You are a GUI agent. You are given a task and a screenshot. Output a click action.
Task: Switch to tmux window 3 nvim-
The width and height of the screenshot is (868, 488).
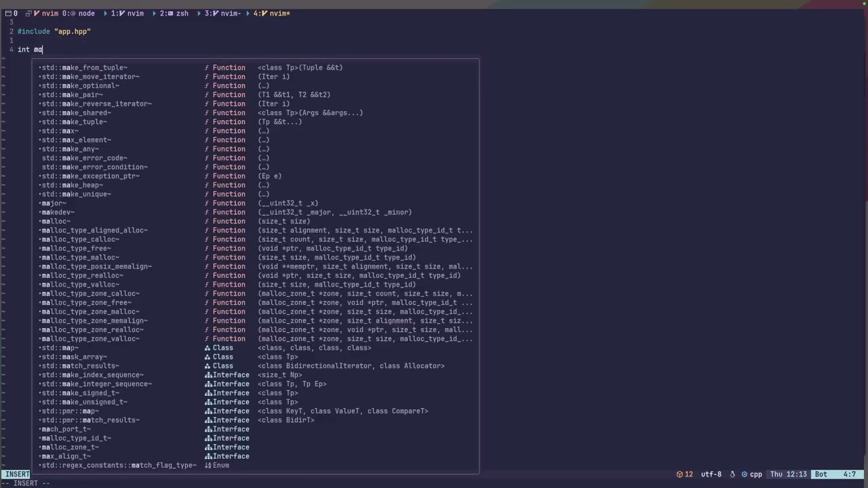pyautogui.click(x=223, y=14)
